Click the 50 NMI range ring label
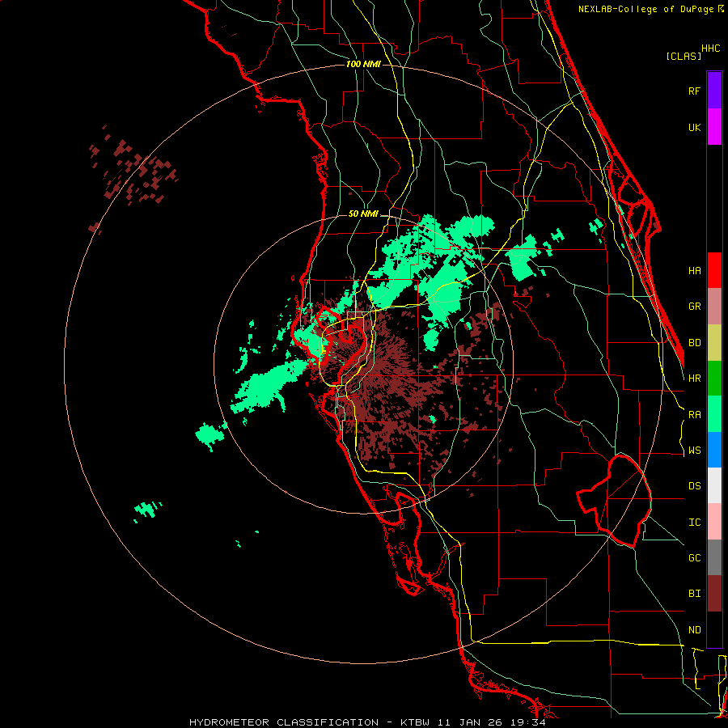 pos(363,214)
